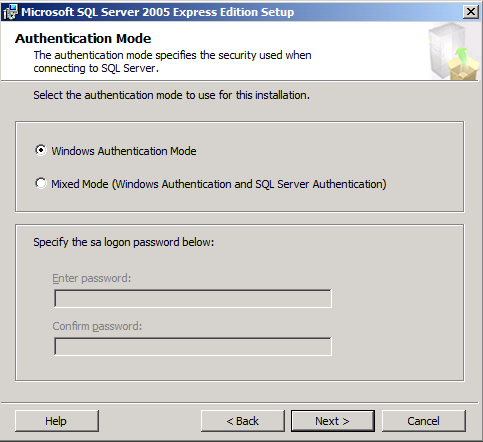
Task: Click the 'Specify the sa logon password' text
Action: [124, 242]
